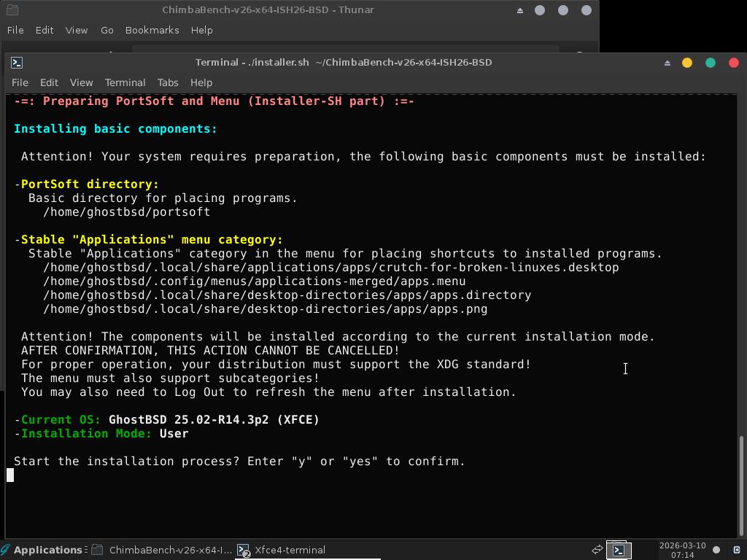Roll up the Thunar window with shade arrow
The height and width of the screenshot is (560, 747).
pyautogui.click(x=520, y=10)
